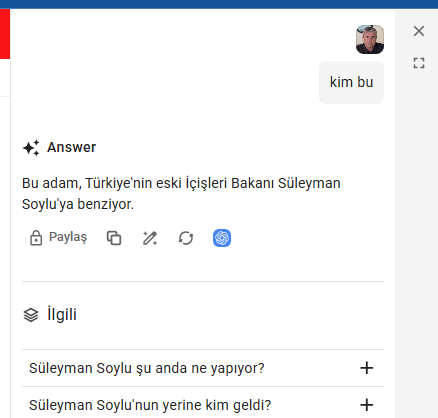Click the answer text 'Bu adam, Türkiye'nin eski'
438x418 pixels.
pos(102,183)
